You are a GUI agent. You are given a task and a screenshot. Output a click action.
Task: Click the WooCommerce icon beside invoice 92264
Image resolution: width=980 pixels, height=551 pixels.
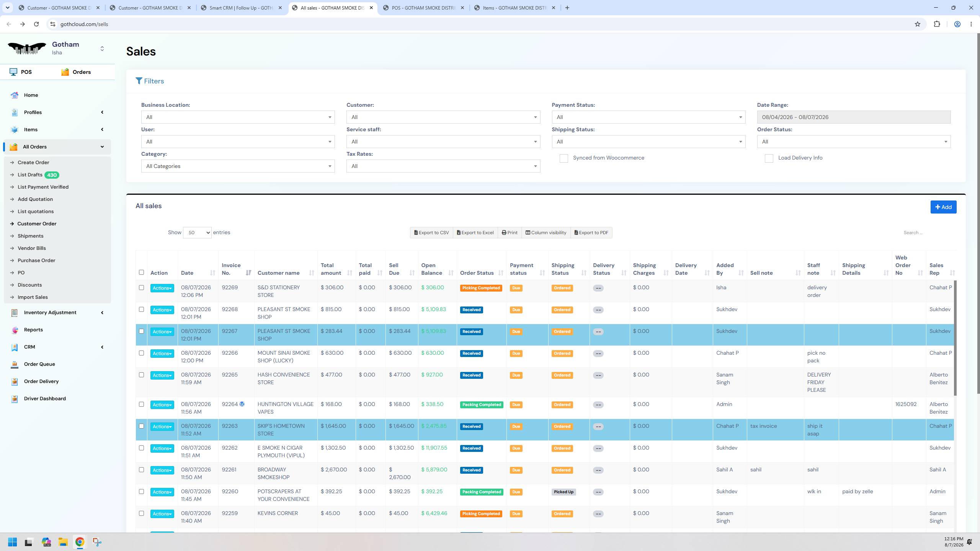[x=242, y=404]
